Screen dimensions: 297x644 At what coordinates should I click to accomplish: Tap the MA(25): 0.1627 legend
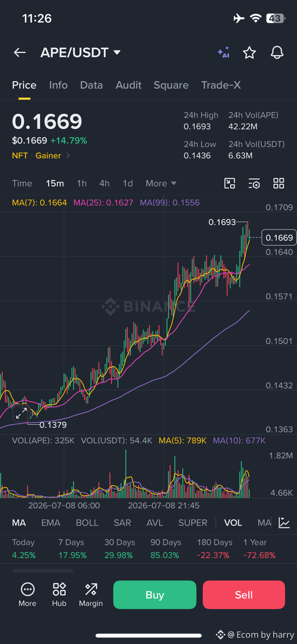(103, 203)
